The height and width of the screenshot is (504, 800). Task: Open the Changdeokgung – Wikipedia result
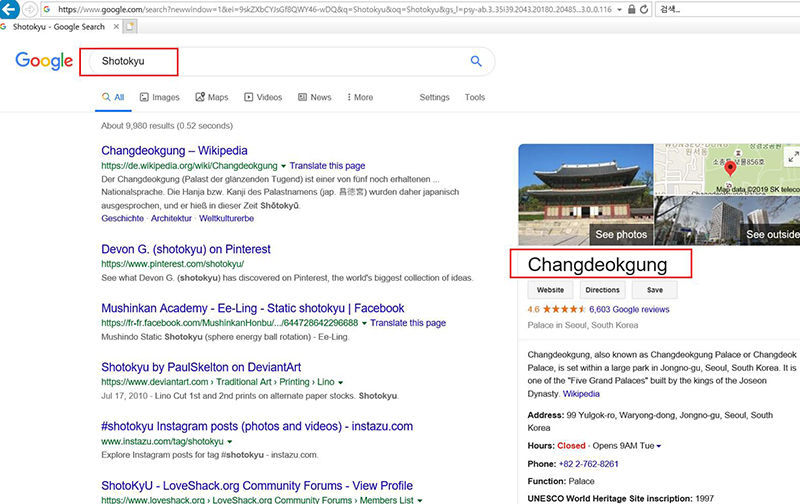tap(174, 150)
